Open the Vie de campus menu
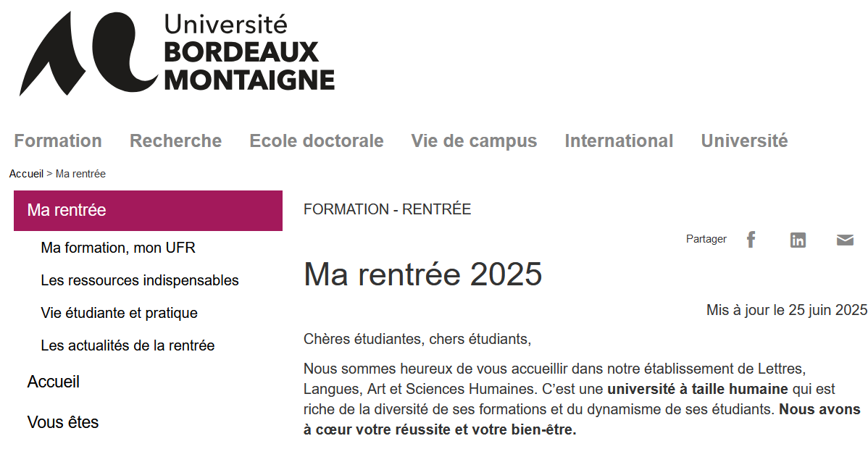The image size is (868, 449). [474, 140]
